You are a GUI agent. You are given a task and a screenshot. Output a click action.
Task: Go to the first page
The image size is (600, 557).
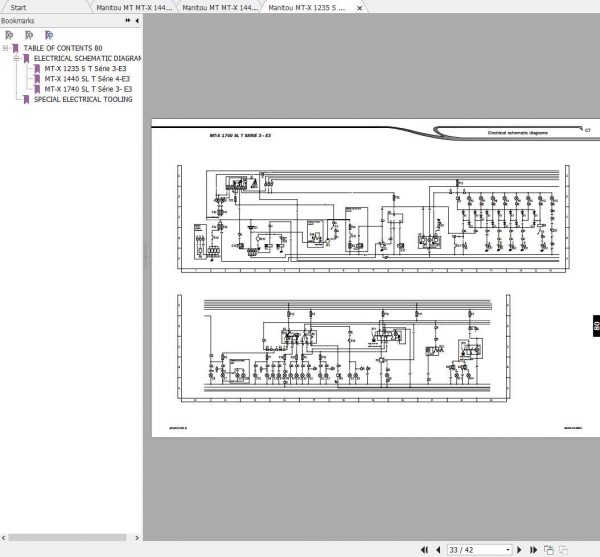[x=424, y=550]
